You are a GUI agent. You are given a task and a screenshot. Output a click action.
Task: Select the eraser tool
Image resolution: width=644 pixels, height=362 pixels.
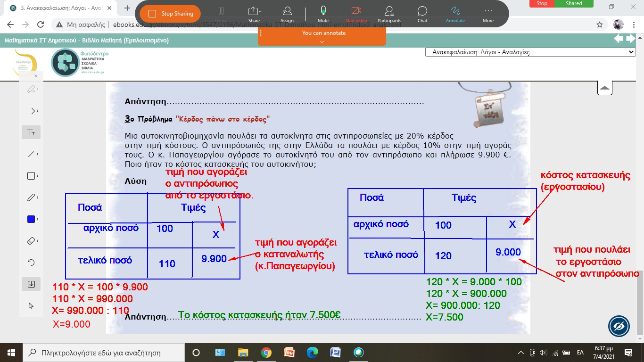pos(31,241)
